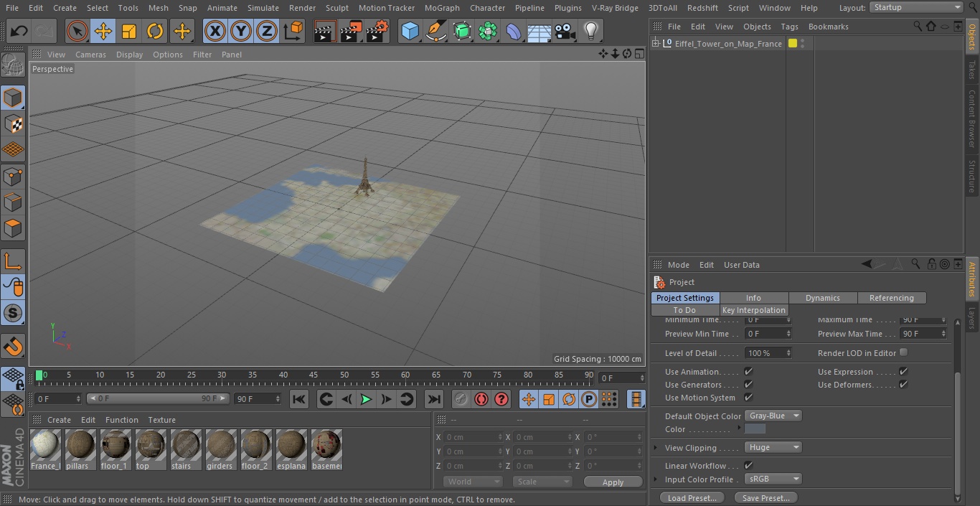Expand Eiffel_Tower_on_Map_France object tree
The width and height of the screenshot is (980, 506).
pyautogui.click(x=655, y=44)
